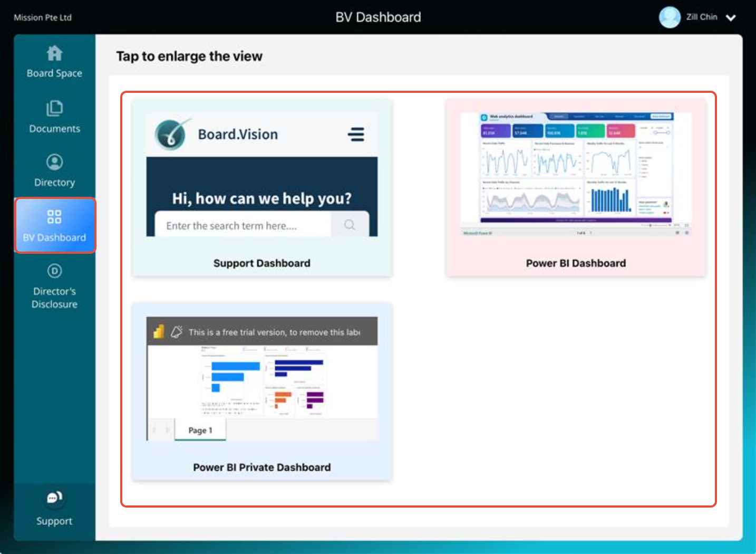Click the BV Dashboard menu label
The width and height of the screenshot is (756, 554).
pos(54,237)
